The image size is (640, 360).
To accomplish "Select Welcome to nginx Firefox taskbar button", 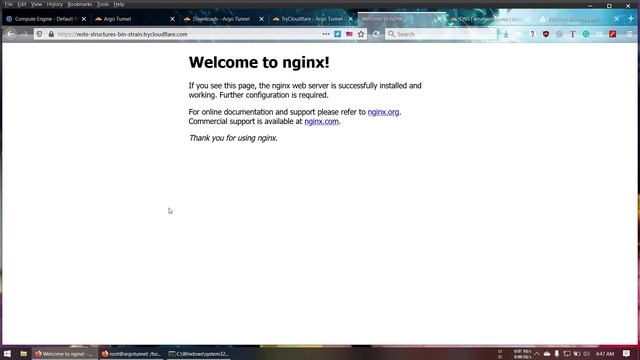I will coord(65,353).
